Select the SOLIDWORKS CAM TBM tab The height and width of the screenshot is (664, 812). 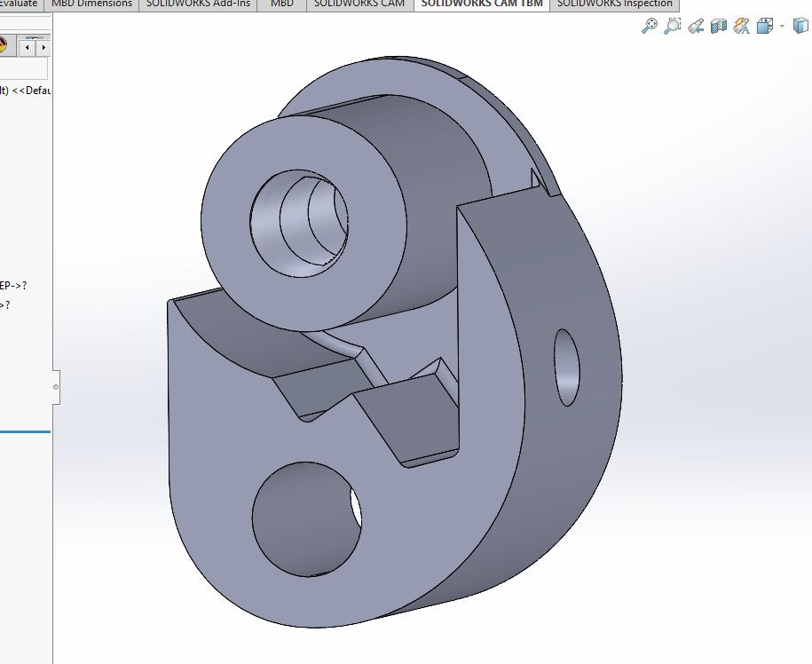coord(482,4)
